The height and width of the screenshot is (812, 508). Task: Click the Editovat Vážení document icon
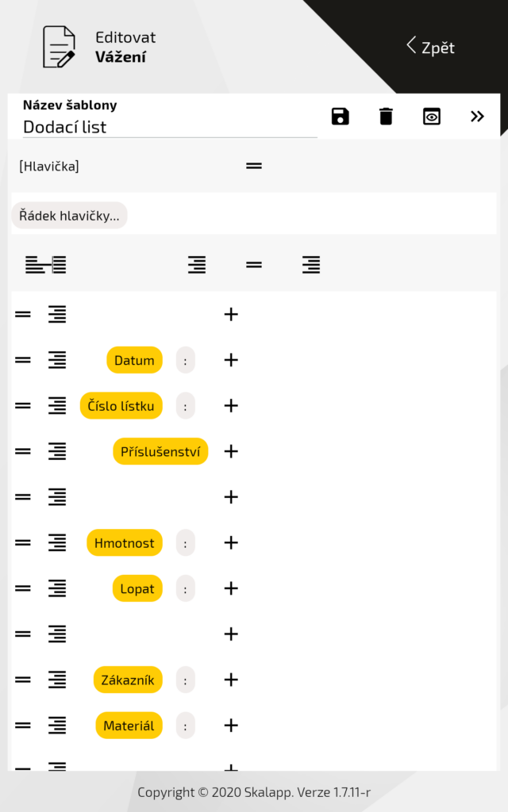pos(59,47)
